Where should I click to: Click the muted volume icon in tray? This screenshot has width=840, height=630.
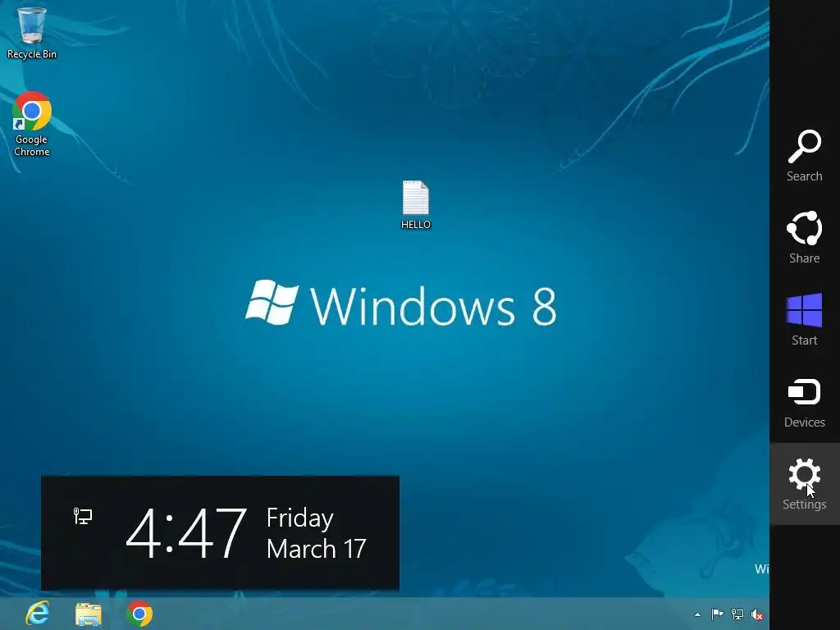tap(757, 614)
